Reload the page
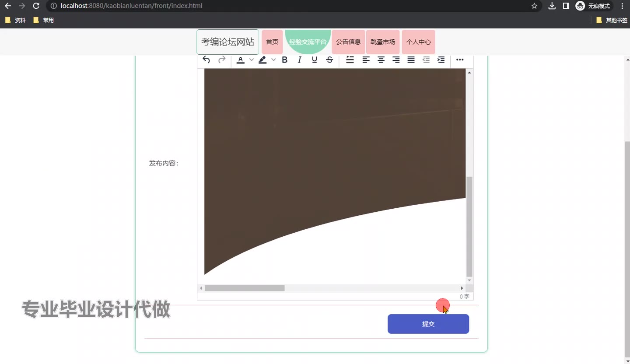The width and height of the screenshot is (630, 364). (36, 6)
